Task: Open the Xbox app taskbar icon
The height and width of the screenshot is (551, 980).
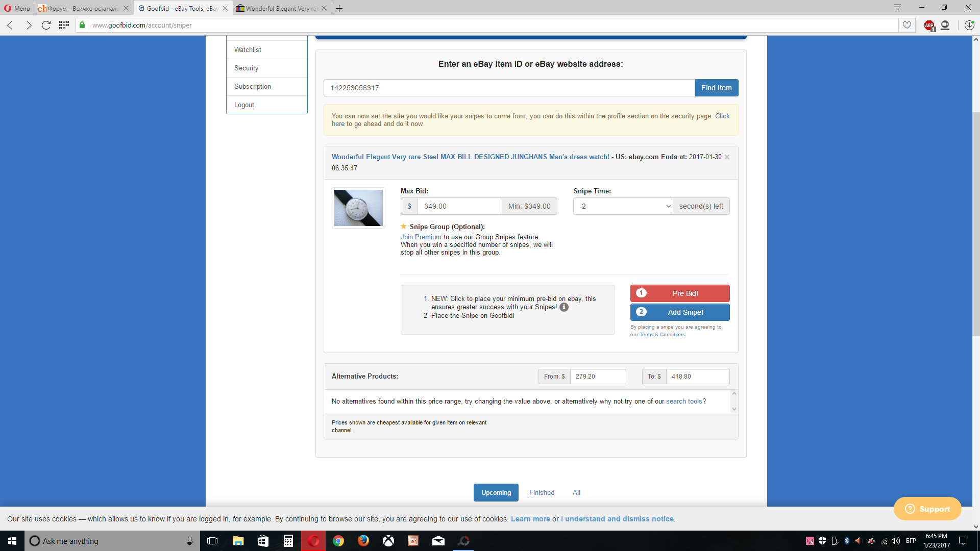Action: click(x=388, y=541)
